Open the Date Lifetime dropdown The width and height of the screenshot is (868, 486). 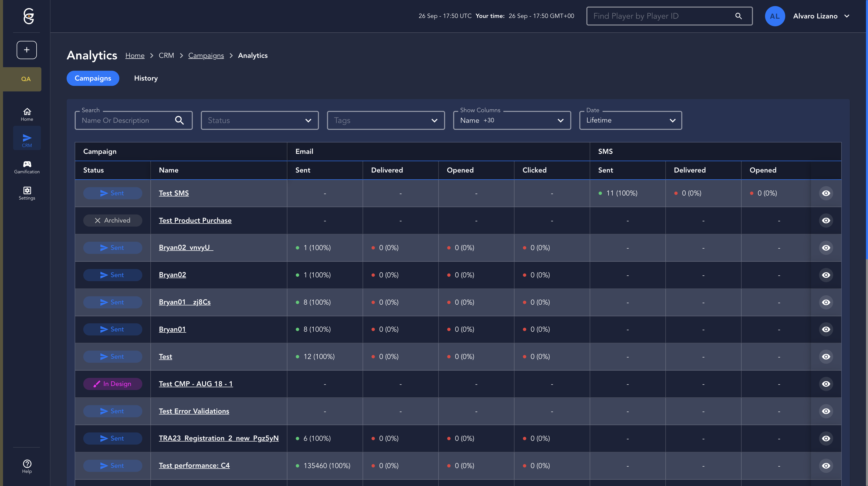click(630, 120)
